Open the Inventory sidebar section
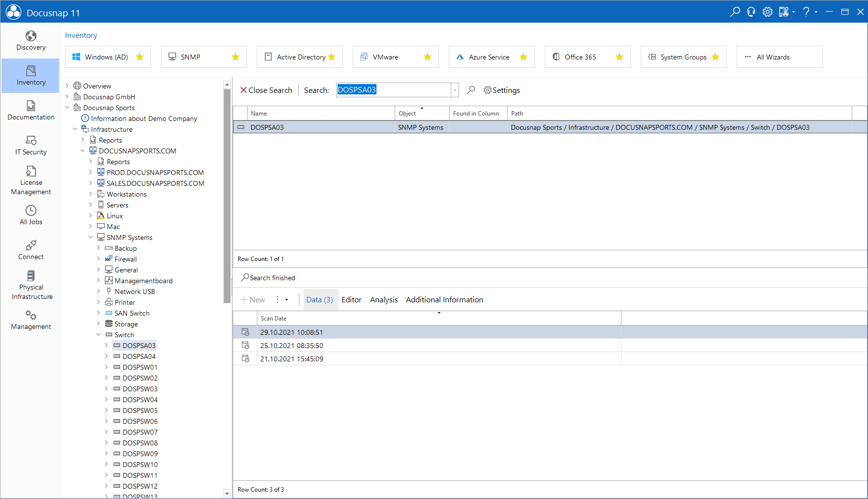The height and width of the screenshot is (499, 868). click(x=31, y=76)
